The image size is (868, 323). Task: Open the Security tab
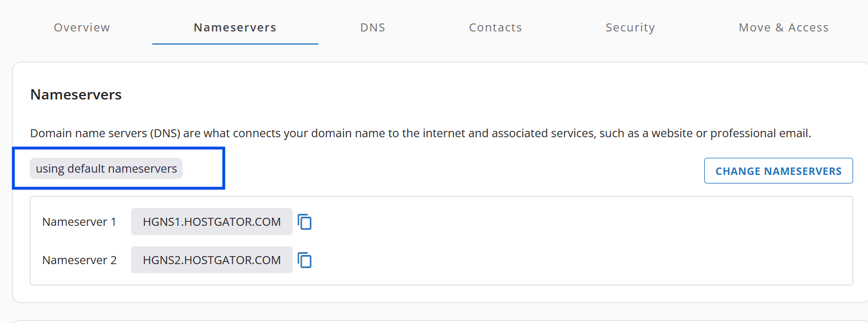click(x=630, y=27)
